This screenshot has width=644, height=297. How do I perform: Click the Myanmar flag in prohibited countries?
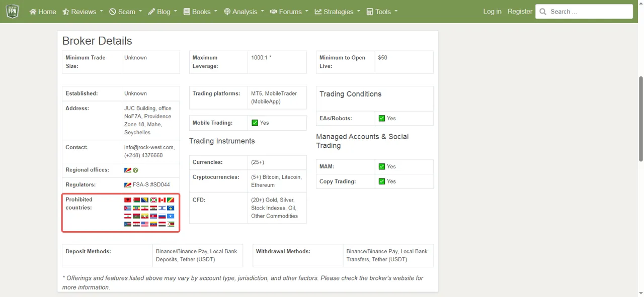145,216
